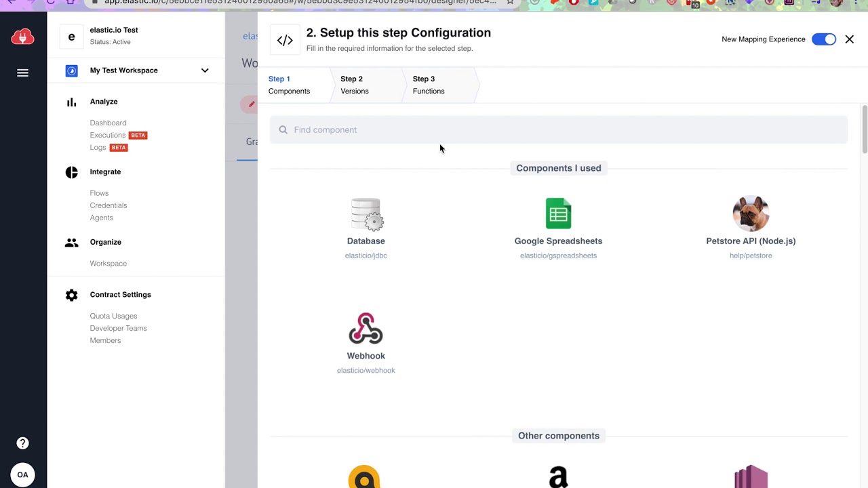Click the help/petstore label
Screen dimensions: 868x488
coord(751,256)
